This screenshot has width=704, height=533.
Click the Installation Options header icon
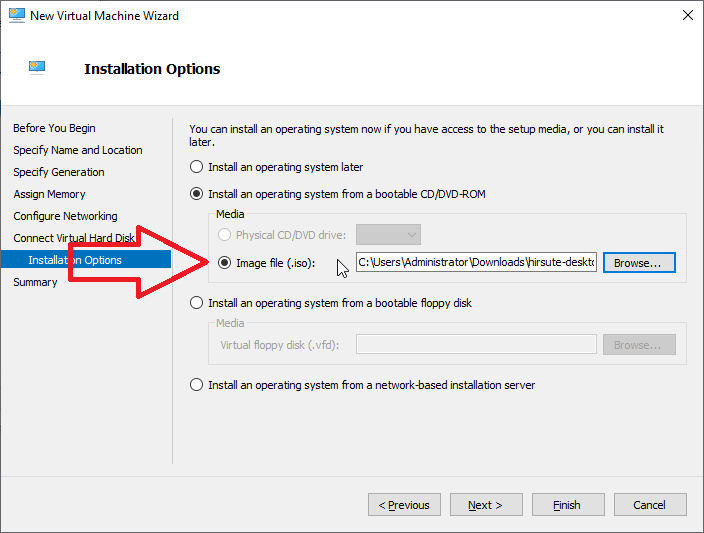(x=37, y=68)
